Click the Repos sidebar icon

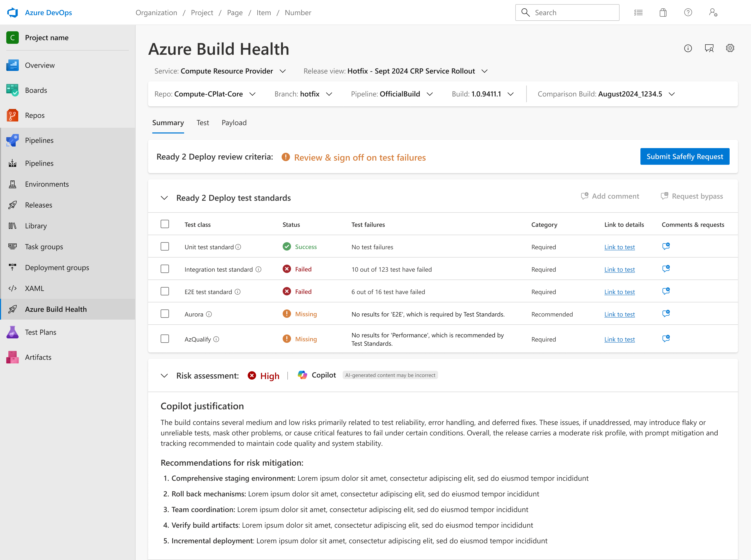tap(13, 115)
